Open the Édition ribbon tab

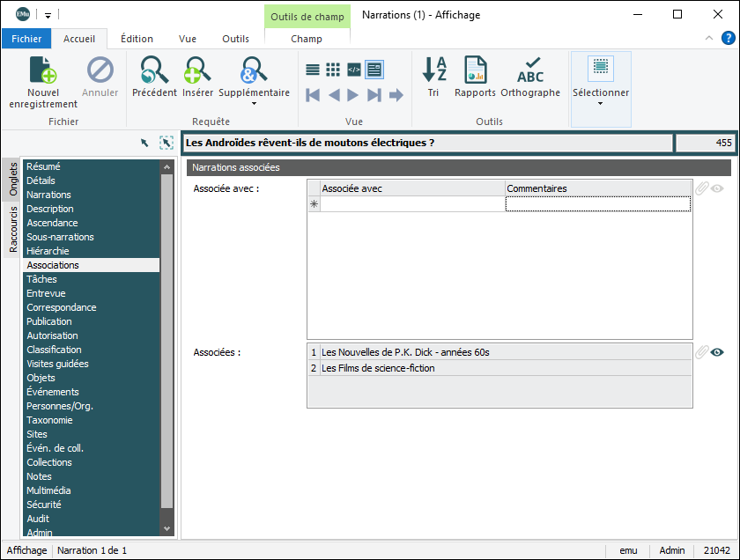(137, 39)
